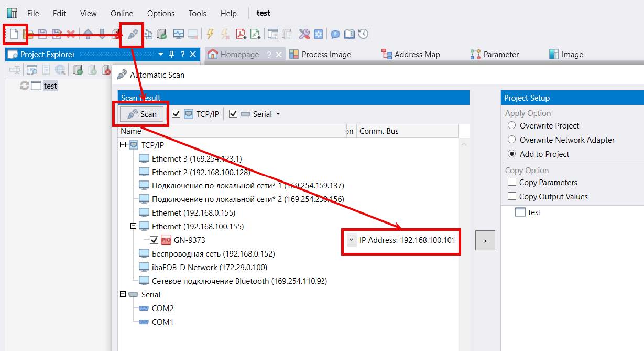This screenshot has width=644, height=351.
Task: Collapse the Ethernet (192.168.100.155) node
Action: tap(133, 226)
